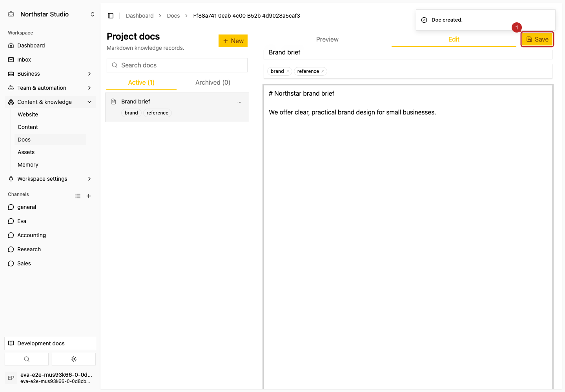
Task: Save the document
Action: click(538, 39)
